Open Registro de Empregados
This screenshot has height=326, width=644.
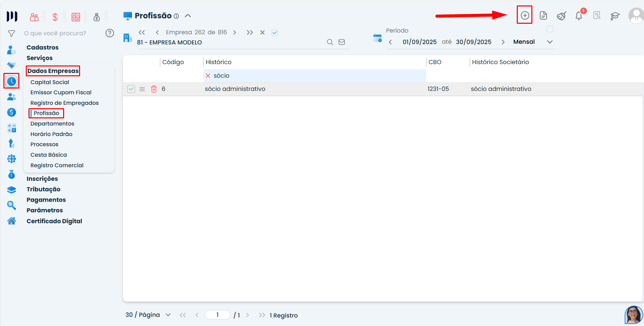pos(64,103)
